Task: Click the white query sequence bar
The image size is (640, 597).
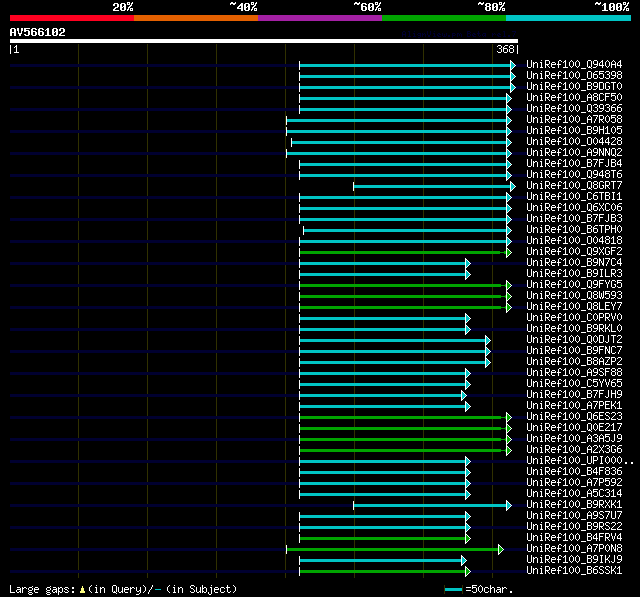Action: pos(264,41)
